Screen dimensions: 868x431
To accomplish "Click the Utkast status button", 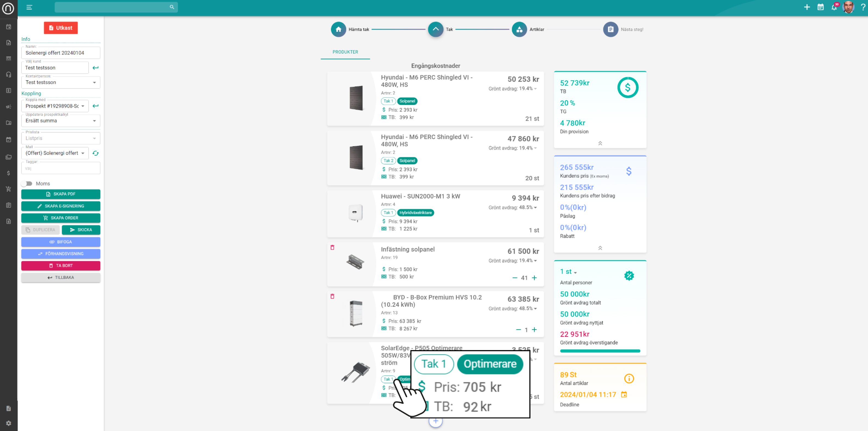I will click(x=61, y=28).
